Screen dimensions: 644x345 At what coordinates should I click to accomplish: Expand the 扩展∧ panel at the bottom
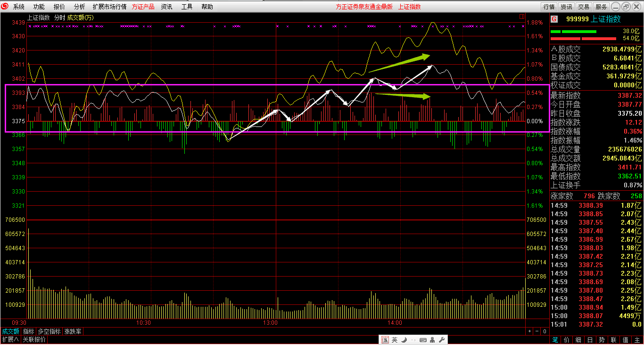point(10,340)
